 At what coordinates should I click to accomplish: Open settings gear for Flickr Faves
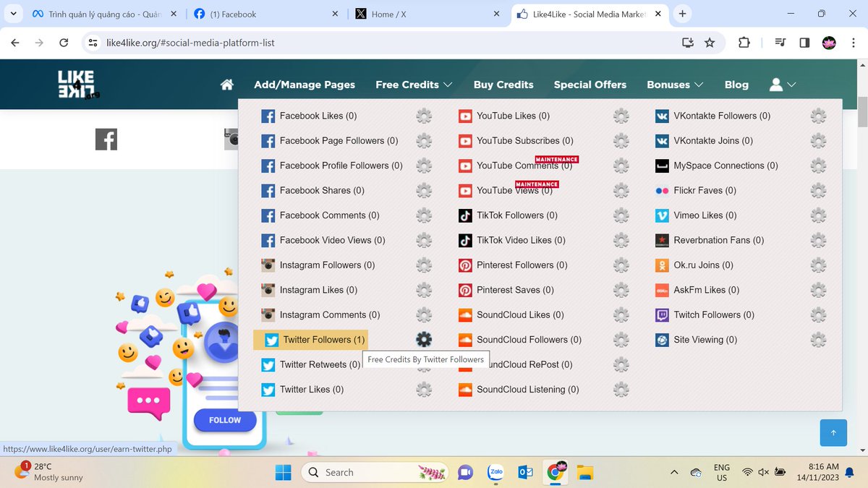[818, 190]
